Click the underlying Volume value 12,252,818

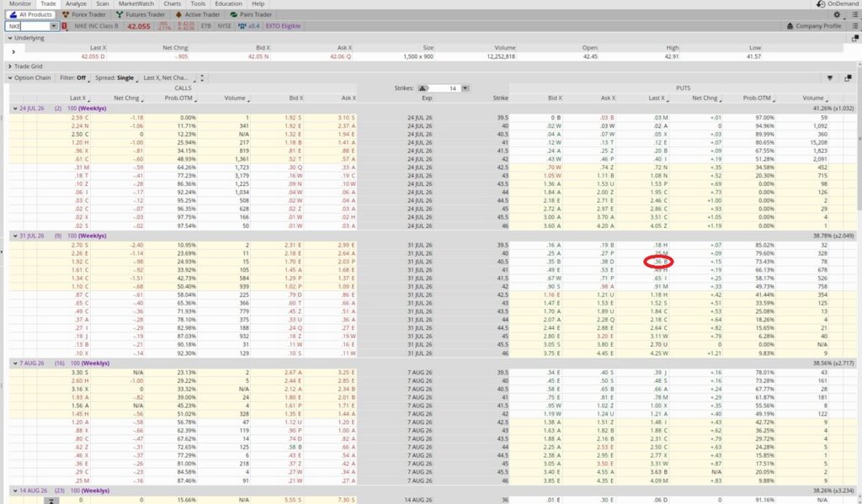(501, 56)
